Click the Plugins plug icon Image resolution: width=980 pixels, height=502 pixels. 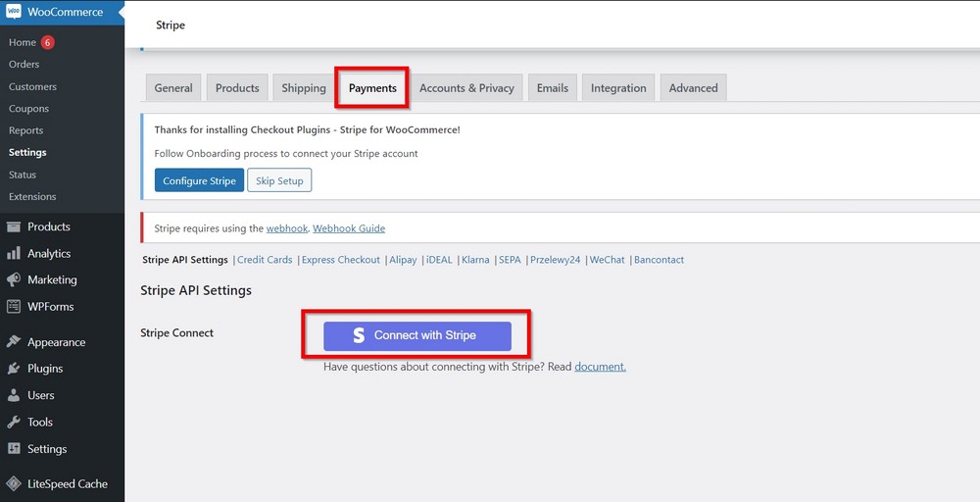click(13, 369)
